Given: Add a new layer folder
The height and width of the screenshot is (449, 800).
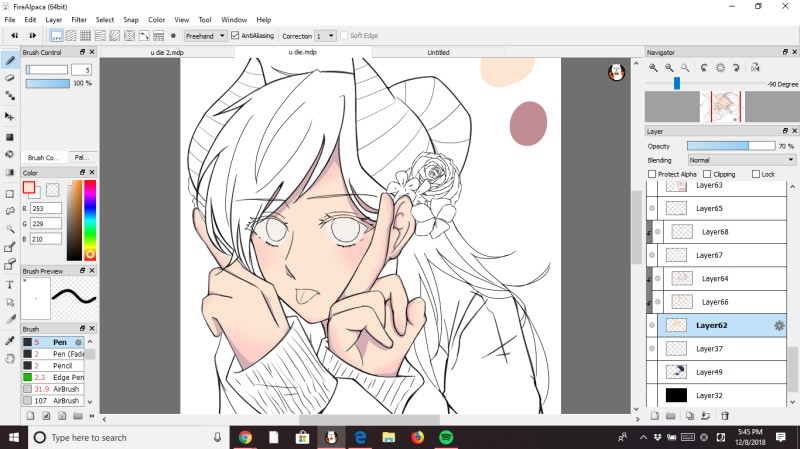Looking at the screenshot, I should 670,416.
